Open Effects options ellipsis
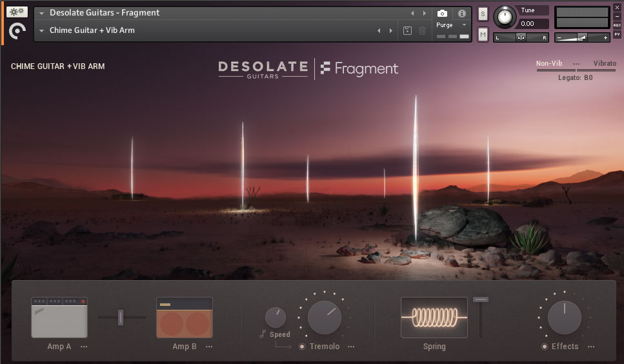The image size is (624, 364). pos(591,347)
